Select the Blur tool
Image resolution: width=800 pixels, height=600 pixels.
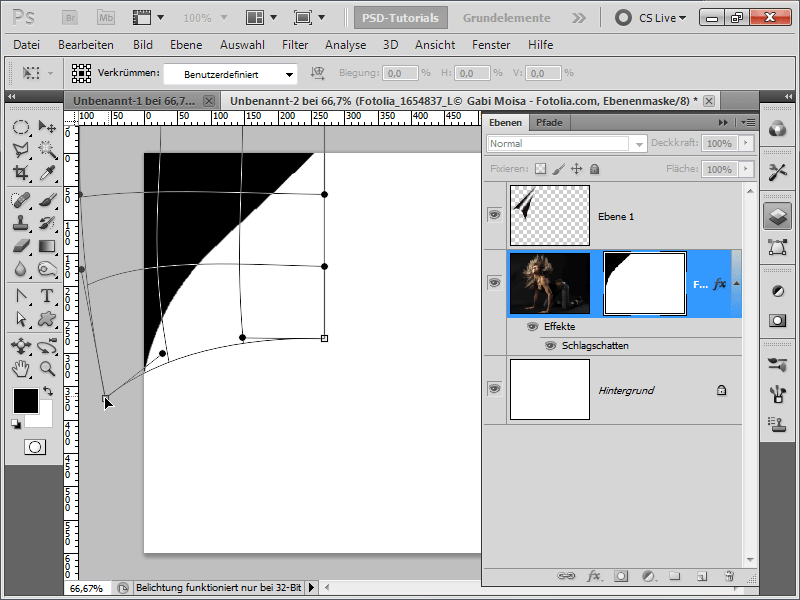[x=21, y=269]
